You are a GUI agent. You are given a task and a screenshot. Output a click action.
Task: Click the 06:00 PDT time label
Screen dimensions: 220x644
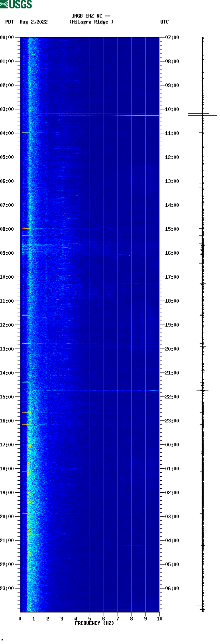point(7,181)
